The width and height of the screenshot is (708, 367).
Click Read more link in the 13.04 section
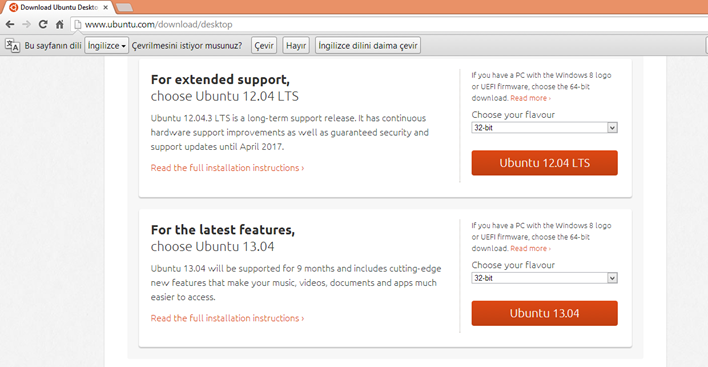[x=531, y=248]
